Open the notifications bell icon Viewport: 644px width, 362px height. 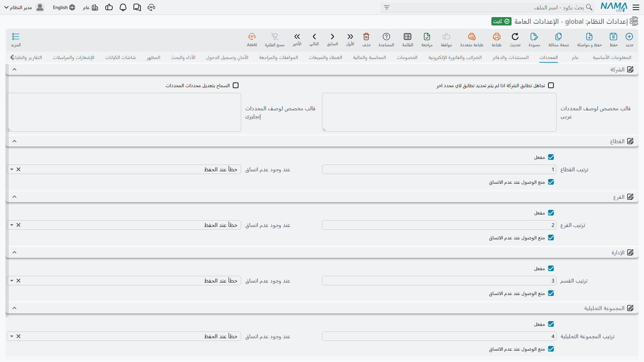123,7
